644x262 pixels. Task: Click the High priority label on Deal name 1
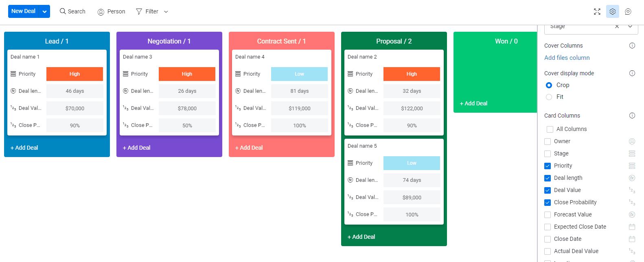tap(74, 74)
